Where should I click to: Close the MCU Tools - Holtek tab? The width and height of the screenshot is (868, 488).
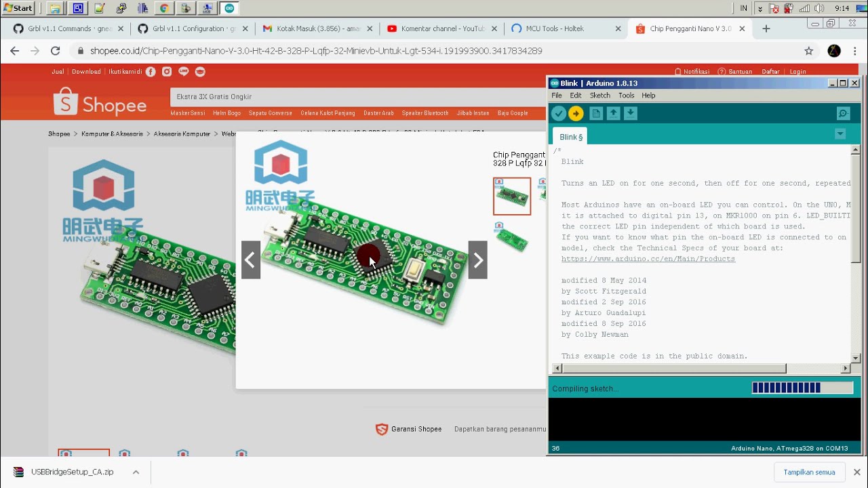pyautogui.click(x=618, y=28)
